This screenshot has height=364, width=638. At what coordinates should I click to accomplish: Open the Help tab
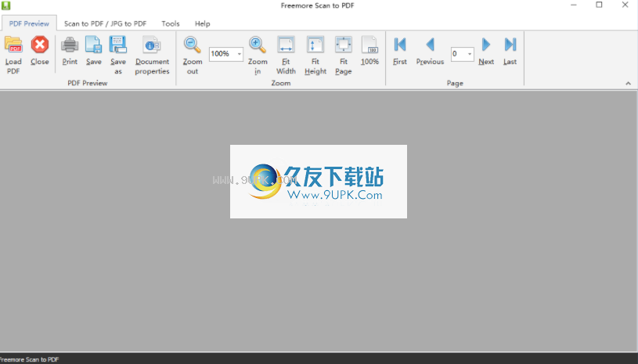(202, 23)
